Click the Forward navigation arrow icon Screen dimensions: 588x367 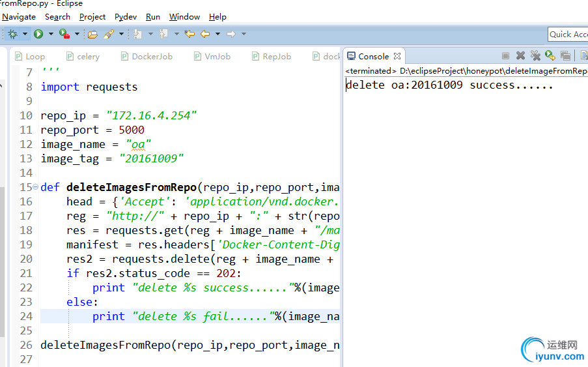(231, 34)
